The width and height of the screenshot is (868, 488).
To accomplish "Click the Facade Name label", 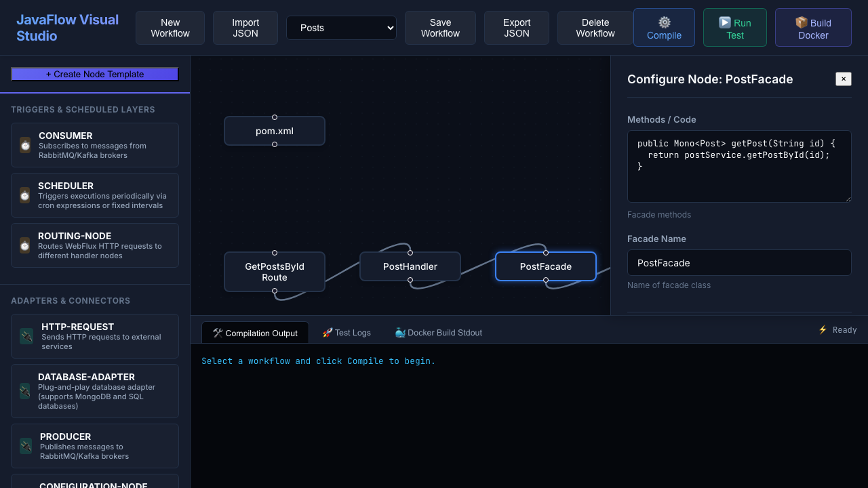I will pos(656,239).
